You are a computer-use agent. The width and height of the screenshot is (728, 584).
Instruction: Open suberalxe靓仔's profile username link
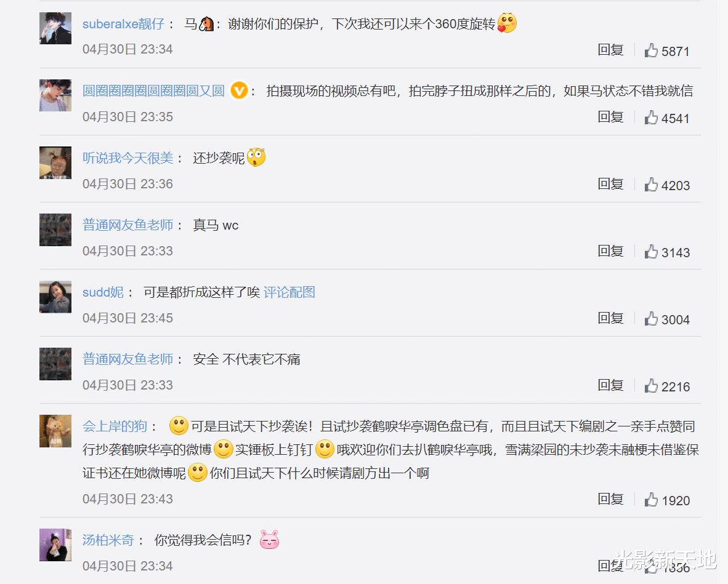pos(124,24)
